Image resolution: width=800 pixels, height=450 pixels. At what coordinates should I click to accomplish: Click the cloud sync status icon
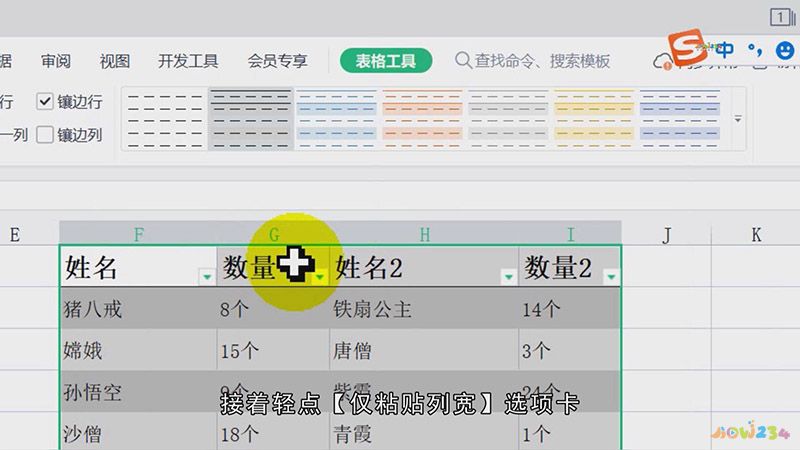[x=662, y=62]
